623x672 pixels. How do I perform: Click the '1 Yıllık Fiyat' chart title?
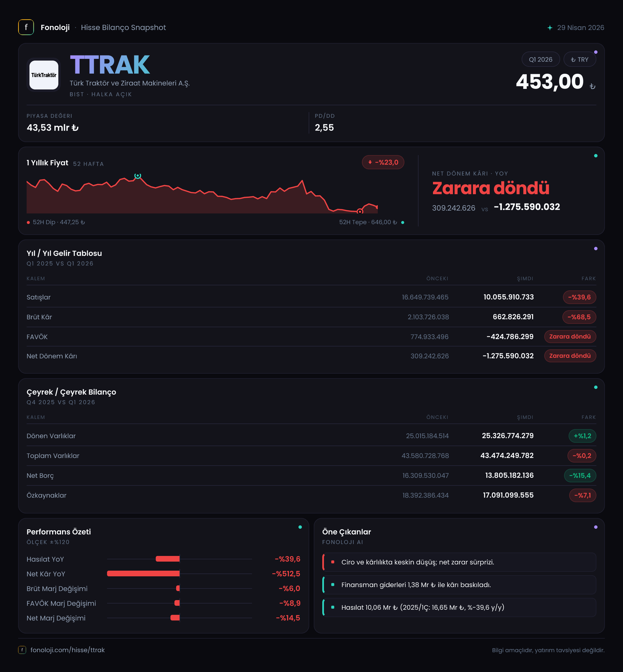pos(48,163)
